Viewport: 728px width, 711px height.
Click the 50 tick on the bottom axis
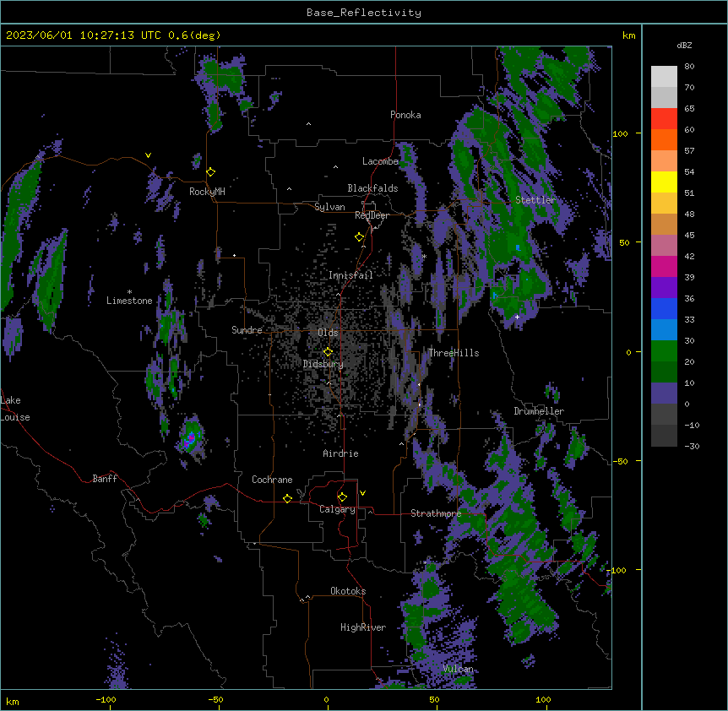[x=434, y=699]
